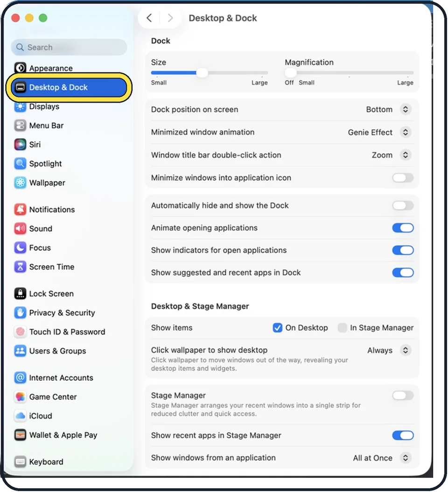The height and width of the screenshot is (492, 448).
Task: Click the Search field
Action: (69, 47)
